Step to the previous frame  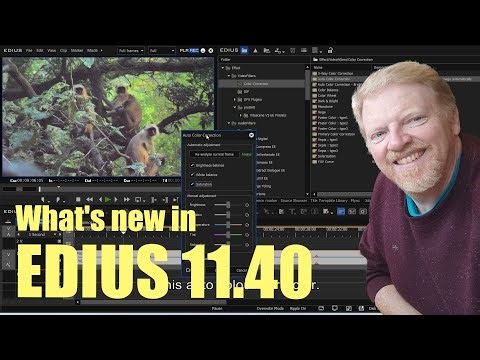point(100,200)
